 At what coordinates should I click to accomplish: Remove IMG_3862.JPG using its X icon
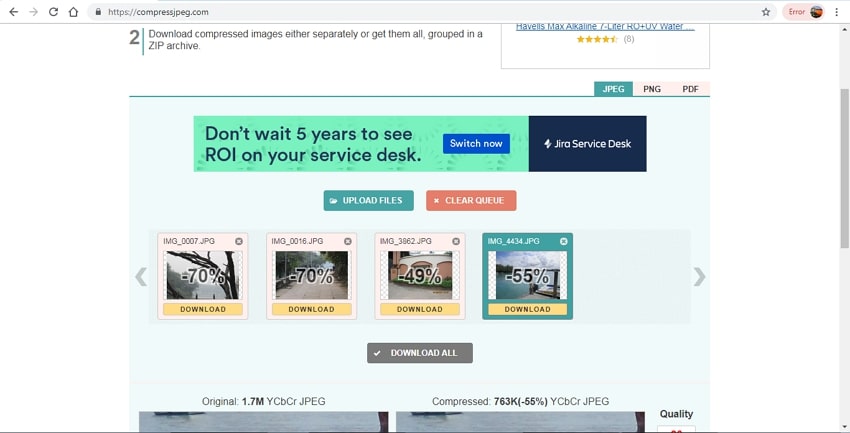(456, 241)
